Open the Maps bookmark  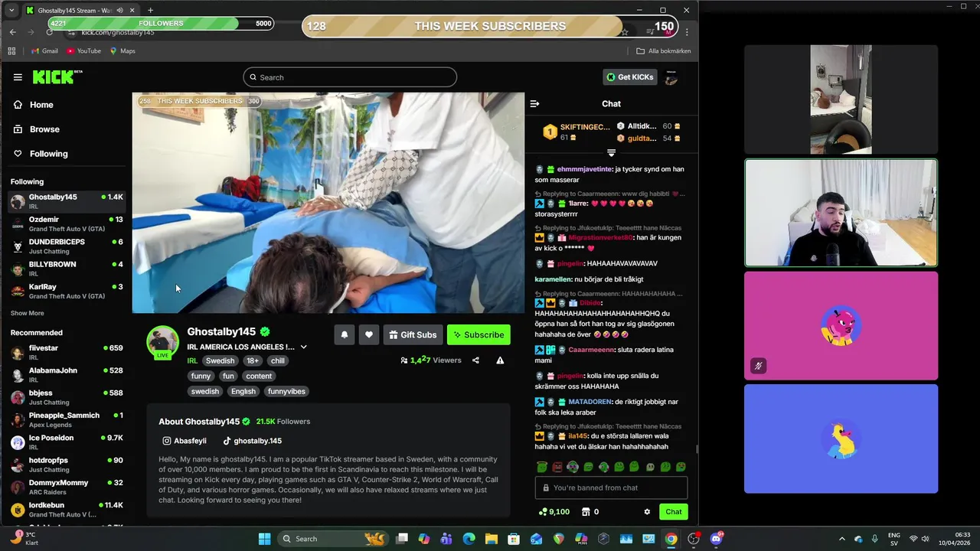click(122, 51)
